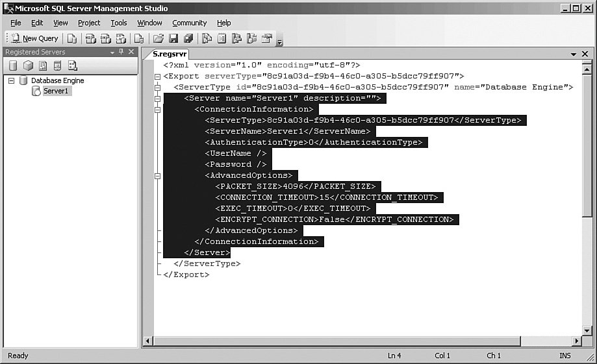Collapse the AdvancedOptions outline box

(157, 176)
